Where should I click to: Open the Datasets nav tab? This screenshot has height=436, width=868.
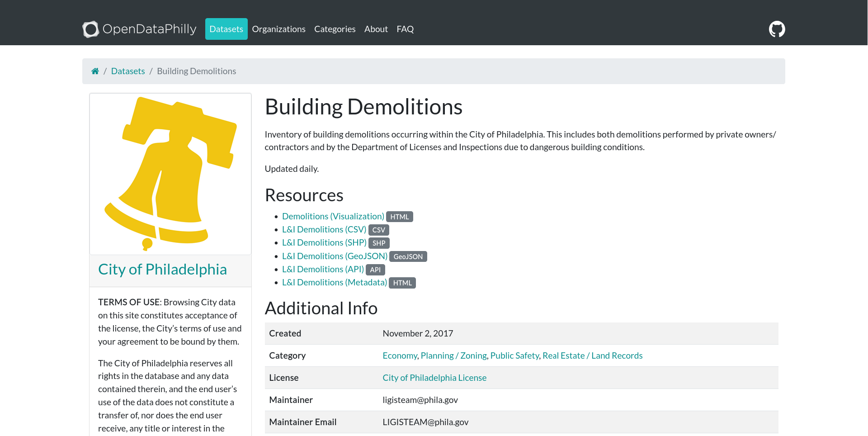pyautogui.click(x=226, y=29)
